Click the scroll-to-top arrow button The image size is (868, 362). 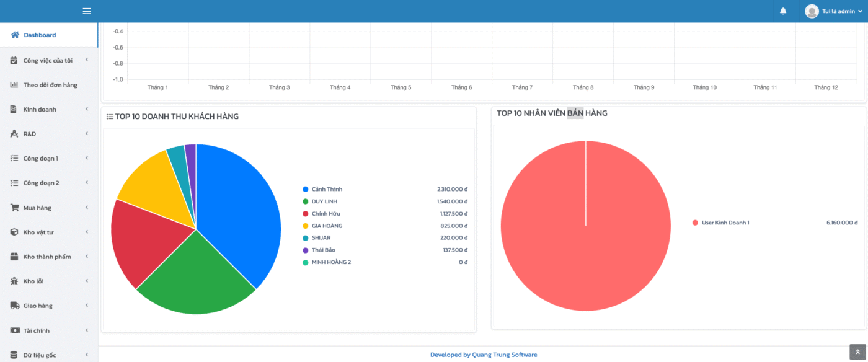(857, 352)
